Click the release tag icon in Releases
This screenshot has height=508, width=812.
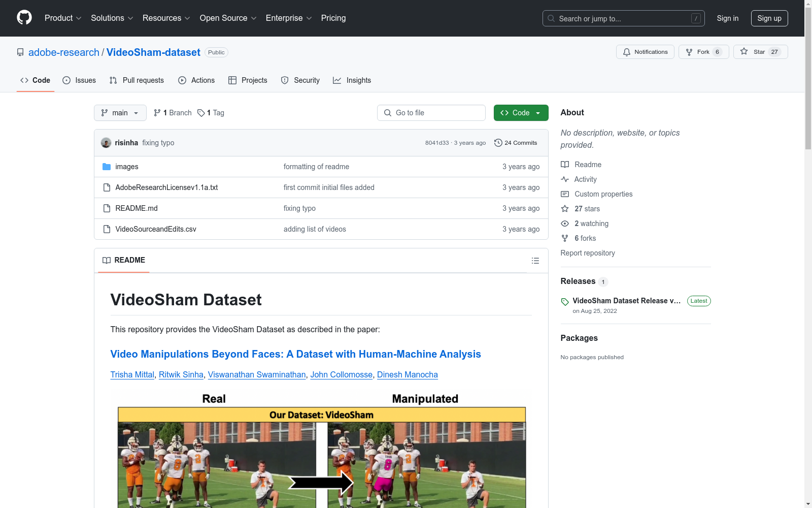[565, 302]
